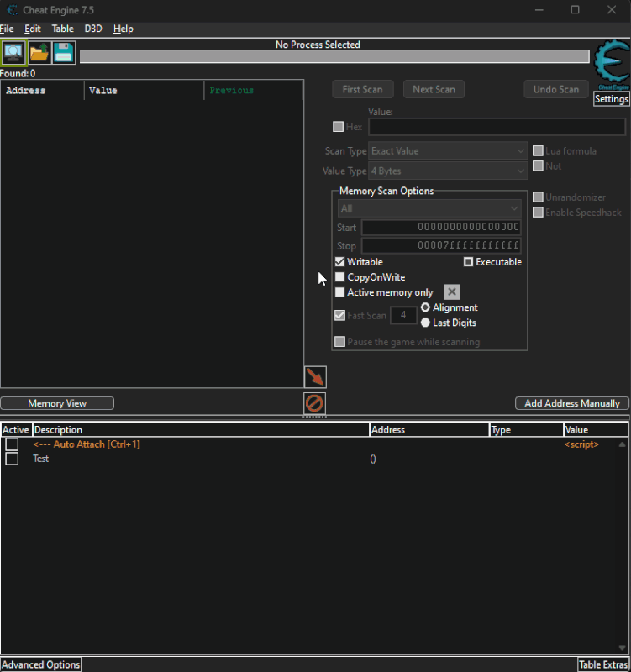Select the Last Digits radio button
This screenshot has height=672, width=631.
(x=425, y=323)
